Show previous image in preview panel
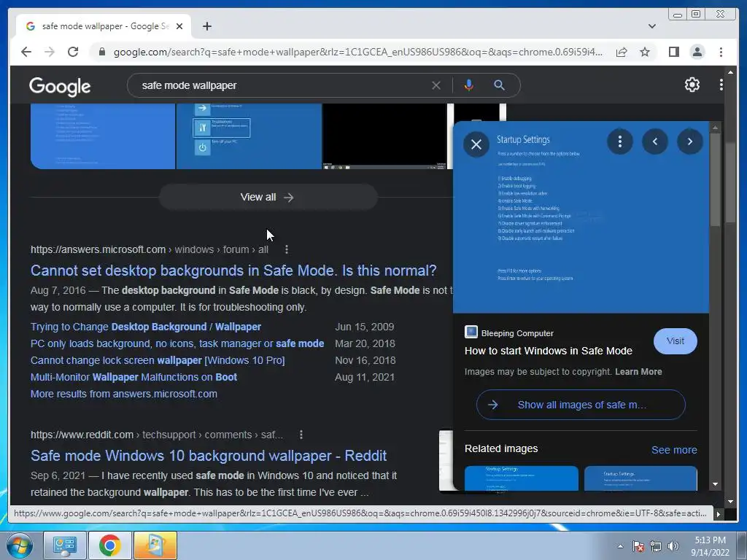The image size is (747, 560). tap(655, 141)
